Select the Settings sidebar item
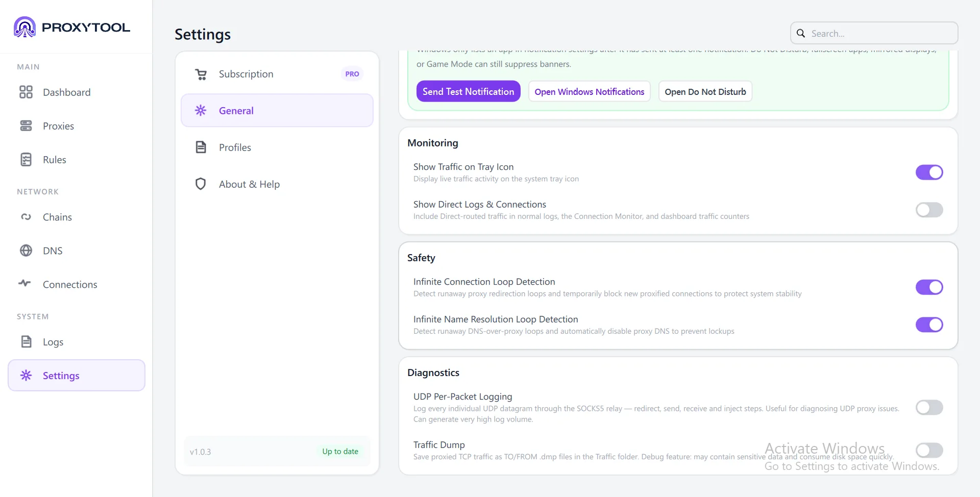Screen dimensions: 980x497 [77, 376]
